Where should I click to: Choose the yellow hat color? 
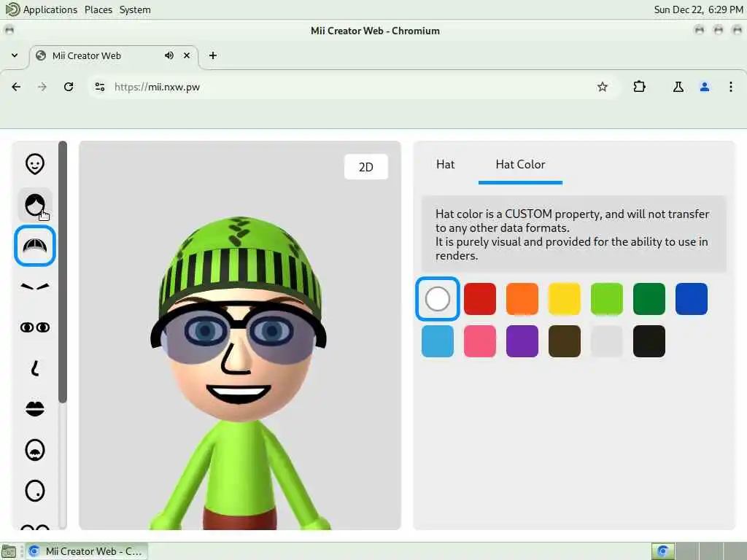tap(565, 299)
